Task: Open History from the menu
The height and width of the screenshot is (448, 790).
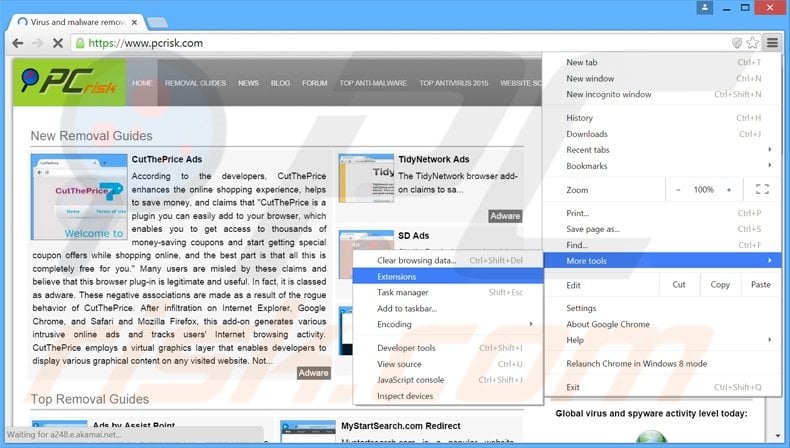Action: (663, 118)
